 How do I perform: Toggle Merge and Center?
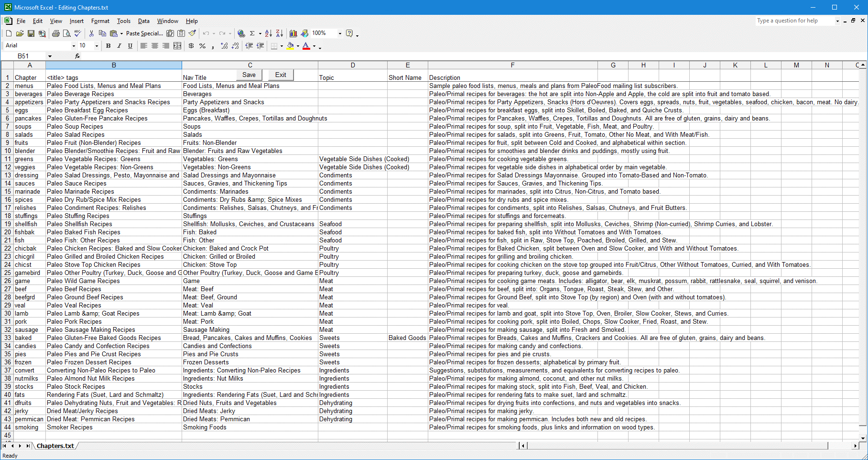177,46
